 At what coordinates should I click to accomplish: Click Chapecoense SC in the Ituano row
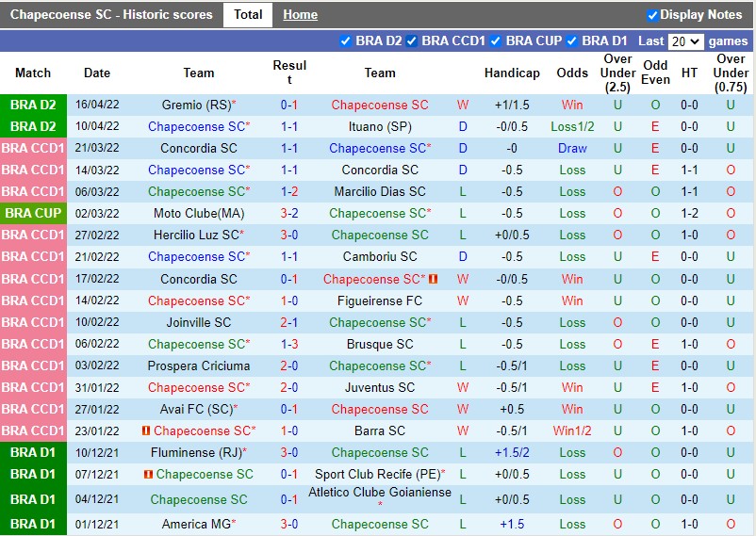click(197, 127)
